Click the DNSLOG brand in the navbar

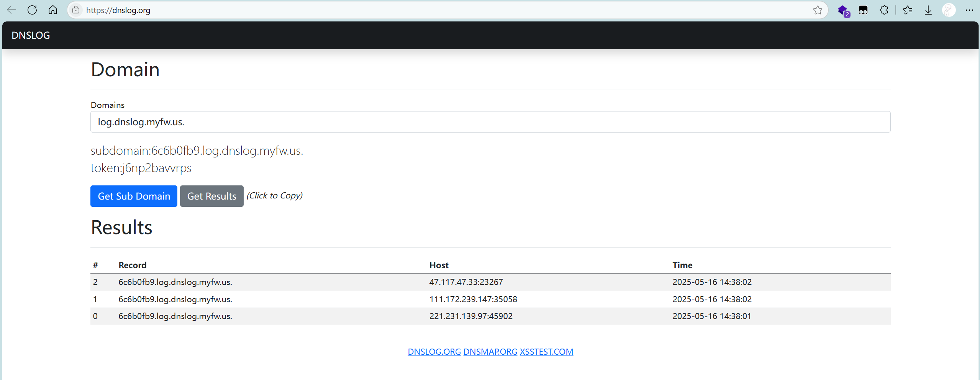click(31, 35)
